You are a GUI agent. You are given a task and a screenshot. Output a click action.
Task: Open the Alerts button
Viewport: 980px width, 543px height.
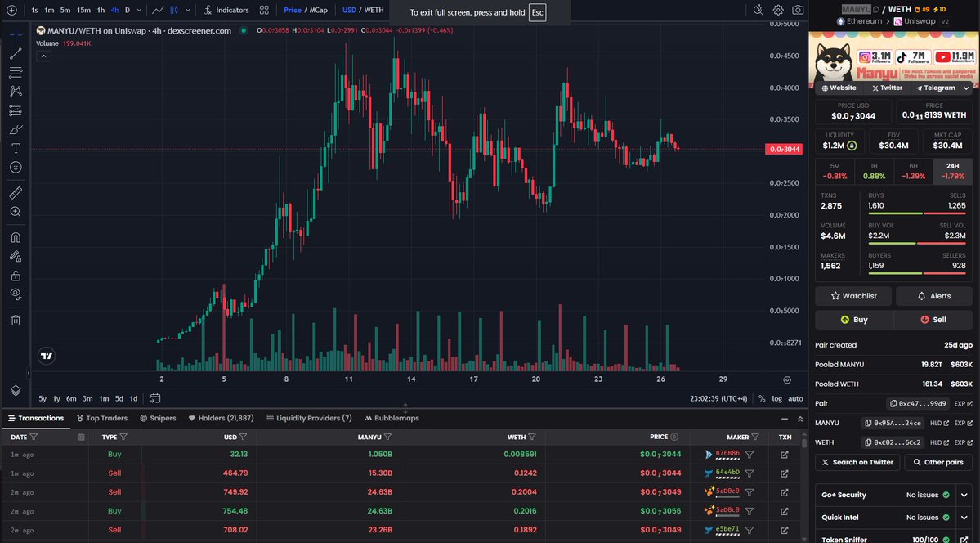click(x=933, y=296)
